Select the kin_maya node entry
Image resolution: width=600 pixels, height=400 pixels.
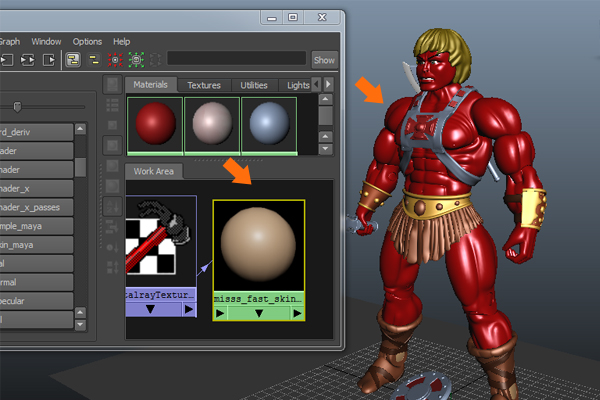36,245
